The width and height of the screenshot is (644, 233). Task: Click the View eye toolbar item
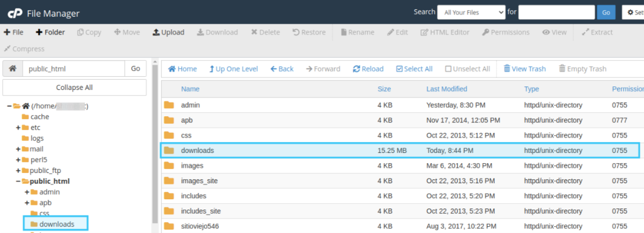(554, 32)
